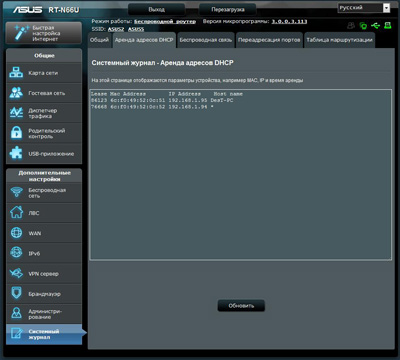Click the RT-N66U model name

[64, 10]
